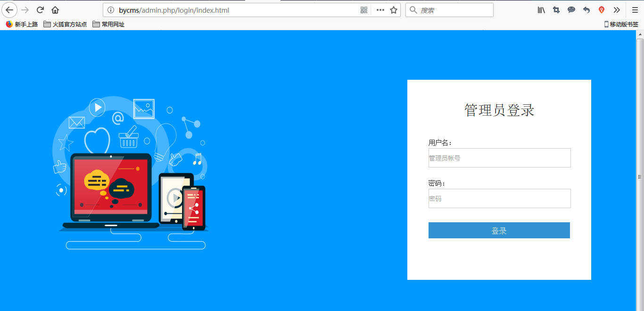Open the browser home page
644x311 pixels.
tap(55, 10)
